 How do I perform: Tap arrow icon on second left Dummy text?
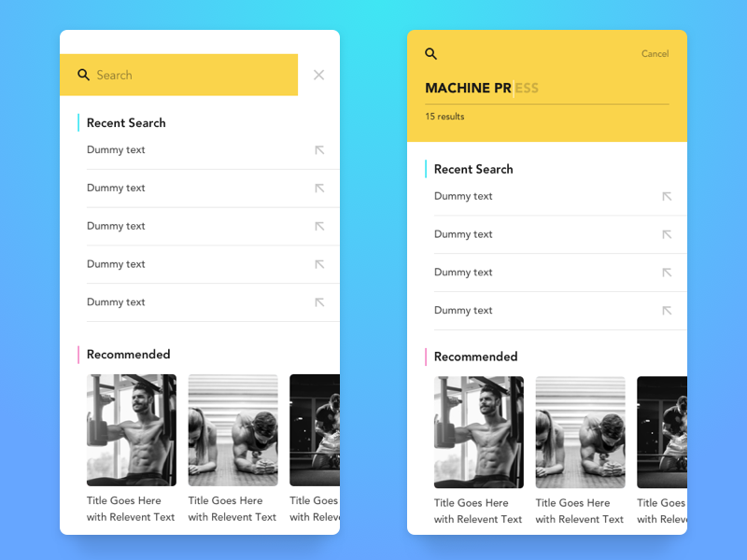coord(319,189)
